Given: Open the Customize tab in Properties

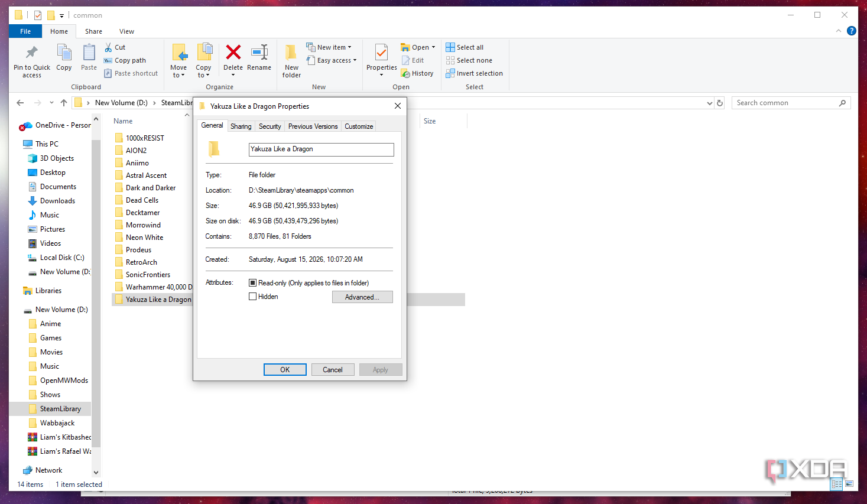Looking at the screenshot, I should click(359, 126).
